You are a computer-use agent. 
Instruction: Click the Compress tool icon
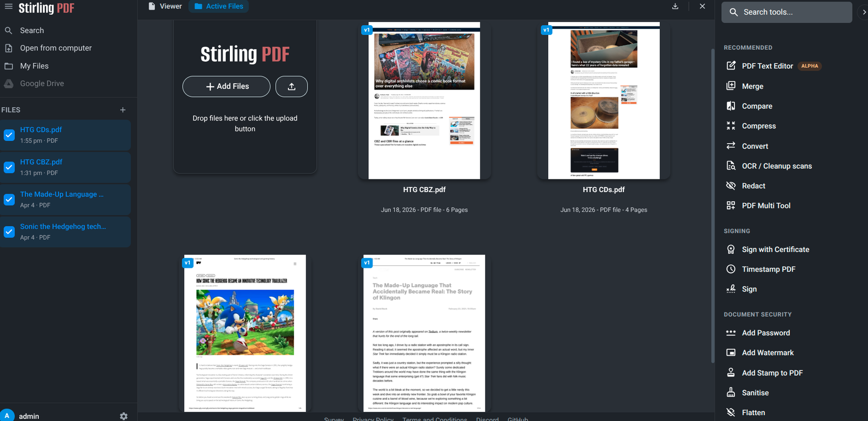click(731, 126)
